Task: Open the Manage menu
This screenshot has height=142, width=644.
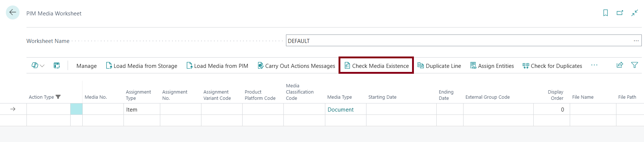Action: 86,66
